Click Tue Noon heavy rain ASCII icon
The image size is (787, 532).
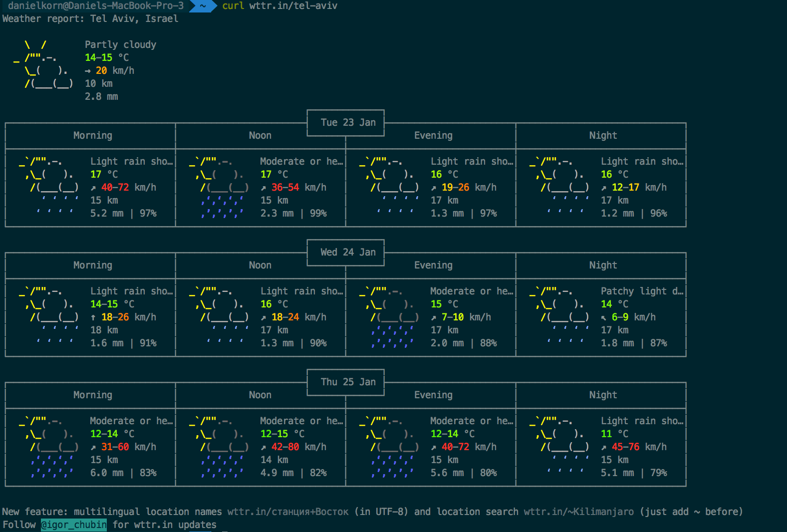(x=219, y=187)
